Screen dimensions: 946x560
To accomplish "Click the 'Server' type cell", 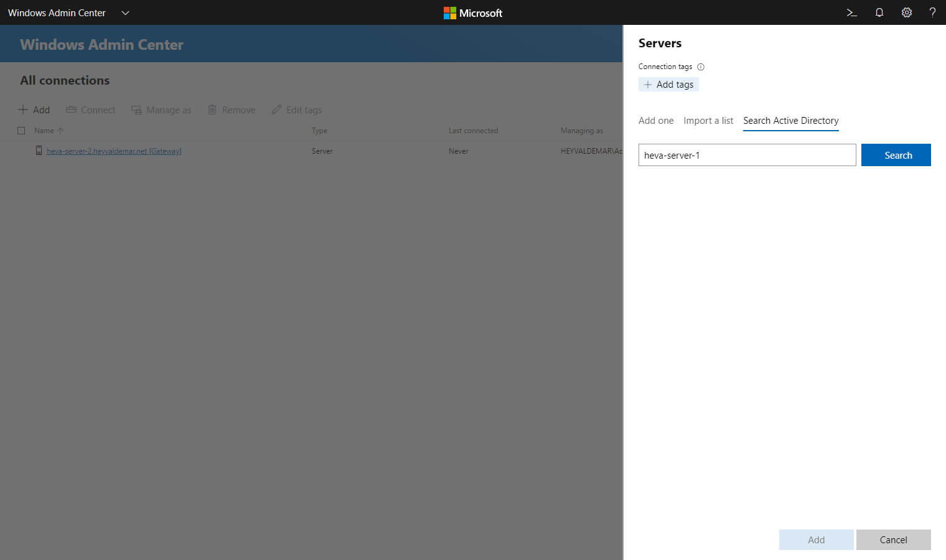I will [322, 151].
